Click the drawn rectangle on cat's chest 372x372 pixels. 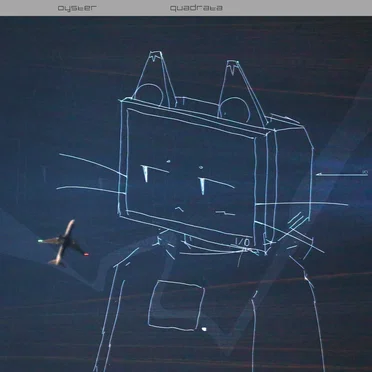tap(176, 306)
